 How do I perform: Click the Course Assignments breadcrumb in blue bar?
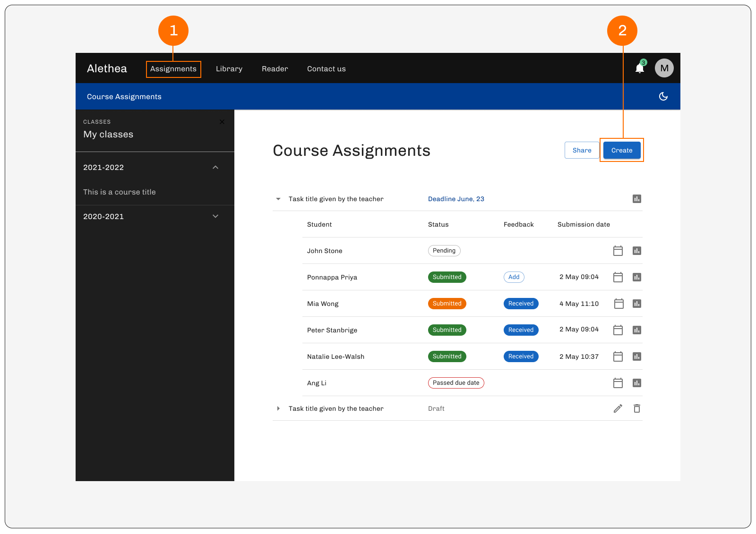[x=124, y=96]
